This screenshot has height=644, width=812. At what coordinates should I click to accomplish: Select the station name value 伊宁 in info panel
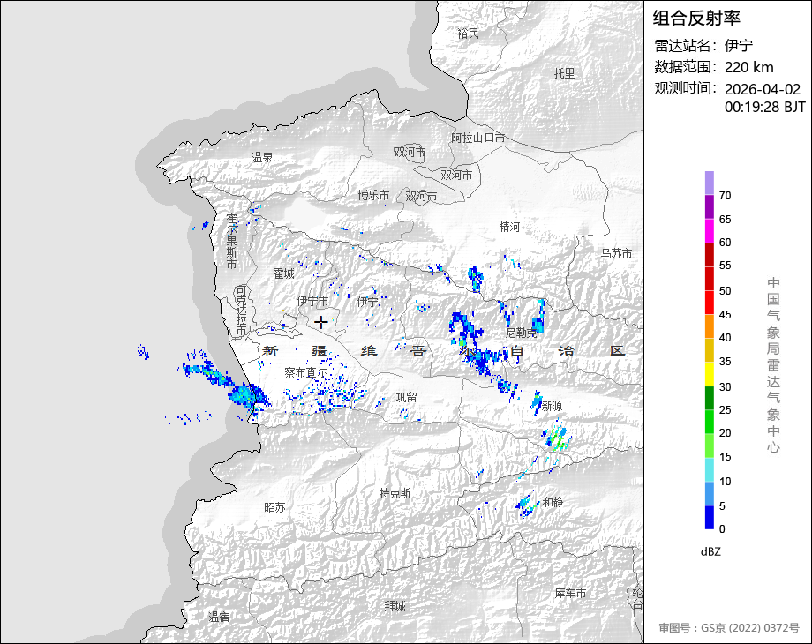[739, 46]
